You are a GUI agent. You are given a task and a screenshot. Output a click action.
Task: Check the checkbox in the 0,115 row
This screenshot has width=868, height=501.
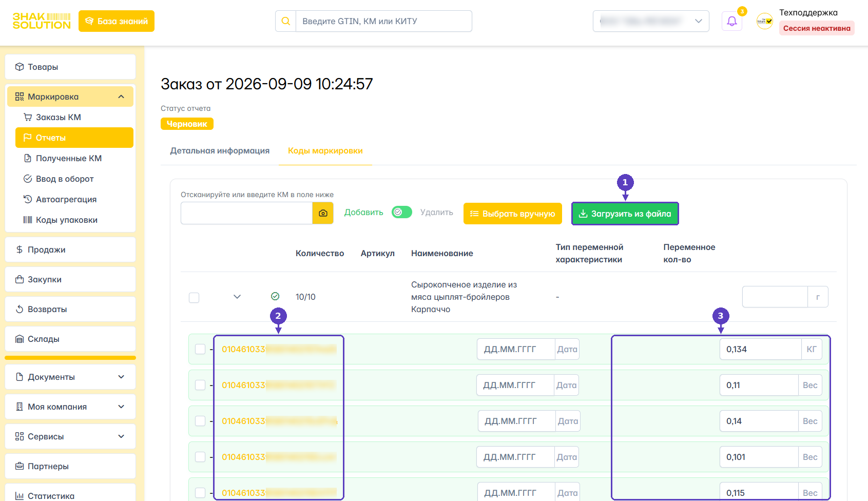click(200, 493)
